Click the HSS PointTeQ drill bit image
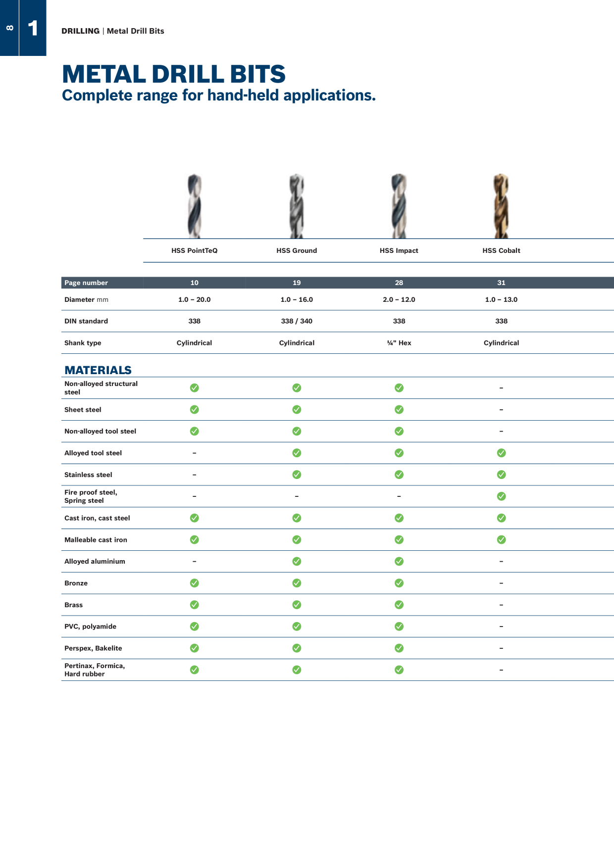Image resolution: width=614 pixels, height=868 pixels. pos(195,206)
